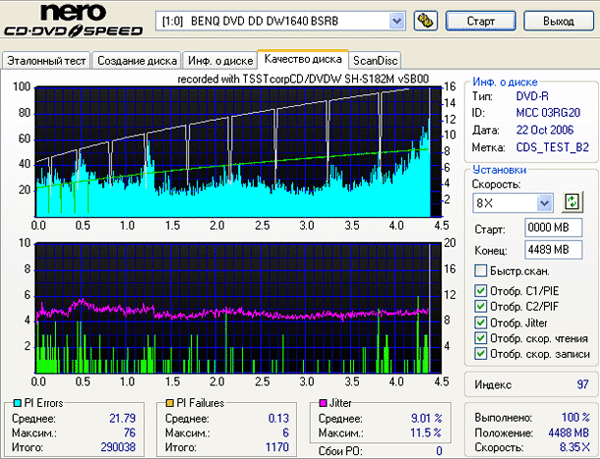Disable the Отобр. скор. записи checkbox

482,354
